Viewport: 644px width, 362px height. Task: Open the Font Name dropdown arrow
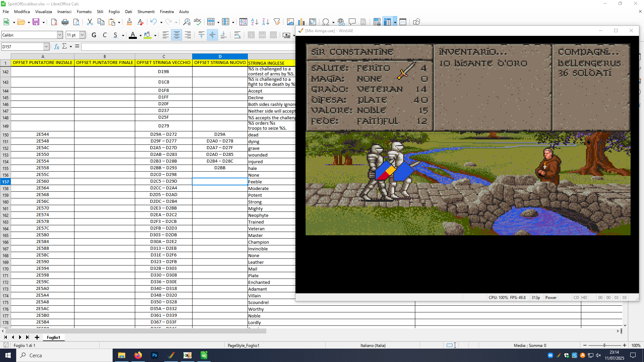pos(60,35)
